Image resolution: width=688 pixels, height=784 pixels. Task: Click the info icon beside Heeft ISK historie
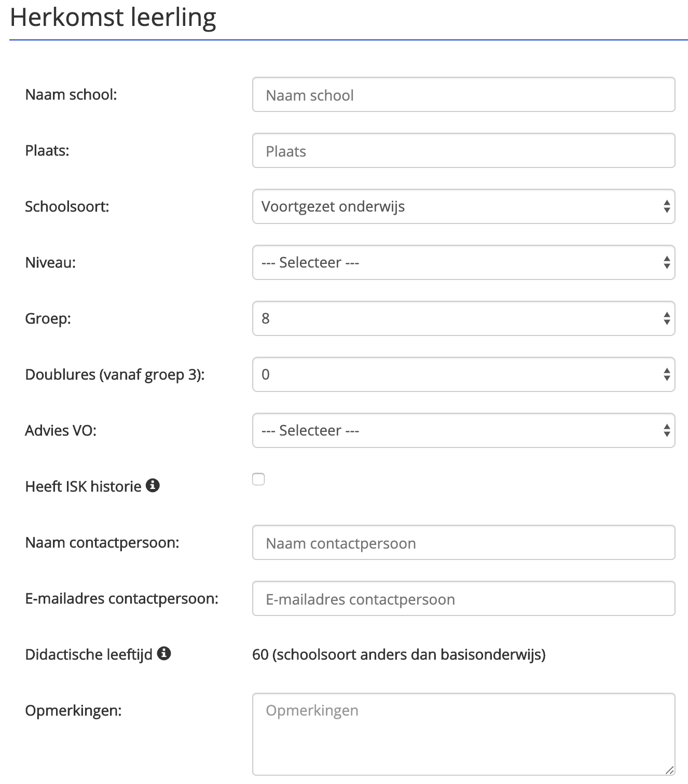pos(153,485)
